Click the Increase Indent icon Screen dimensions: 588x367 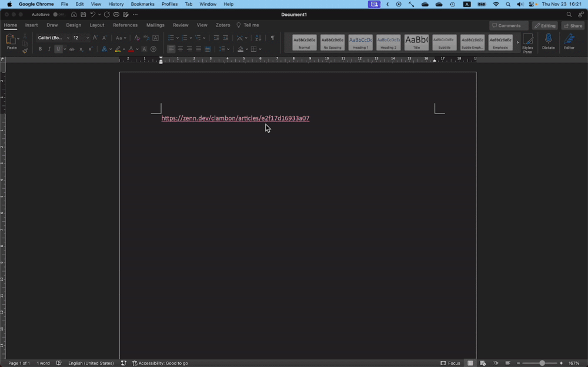pos(225,38)
